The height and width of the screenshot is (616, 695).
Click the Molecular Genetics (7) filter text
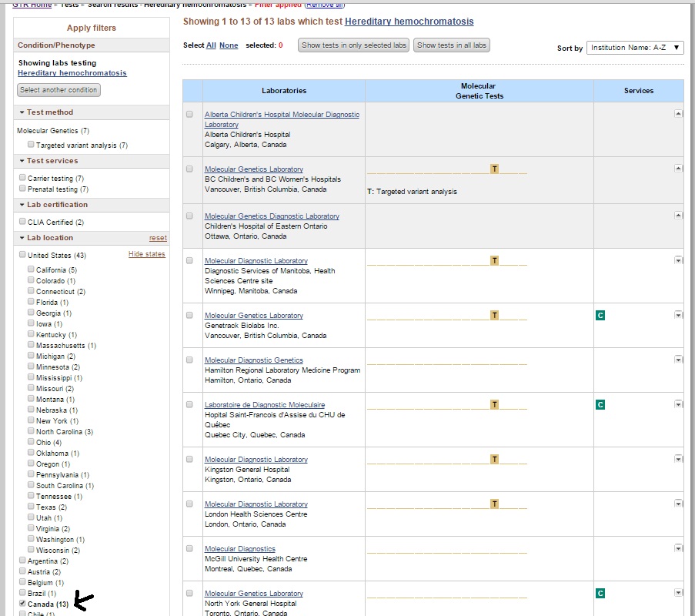tap(53, 131)
